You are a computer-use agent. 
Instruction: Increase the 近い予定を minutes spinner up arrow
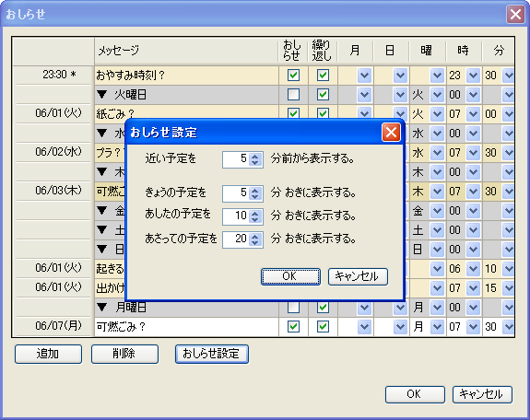coord(254,156)
